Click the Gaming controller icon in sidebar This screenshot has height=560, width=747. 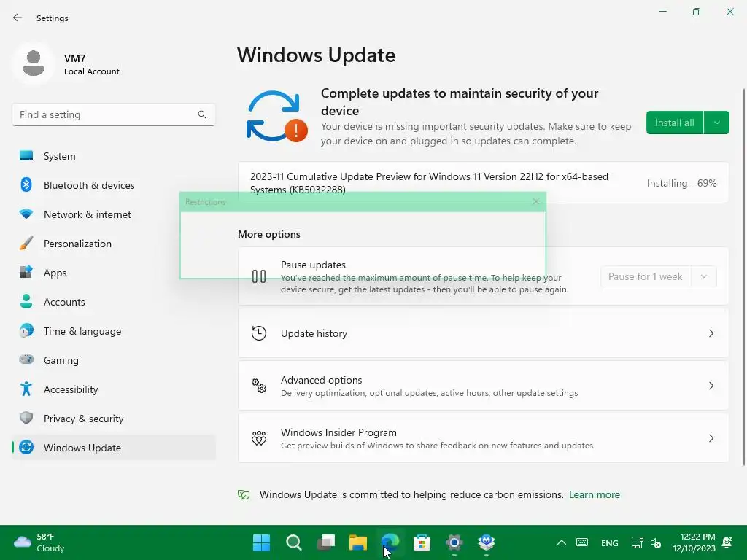click(x=26, y=359)
